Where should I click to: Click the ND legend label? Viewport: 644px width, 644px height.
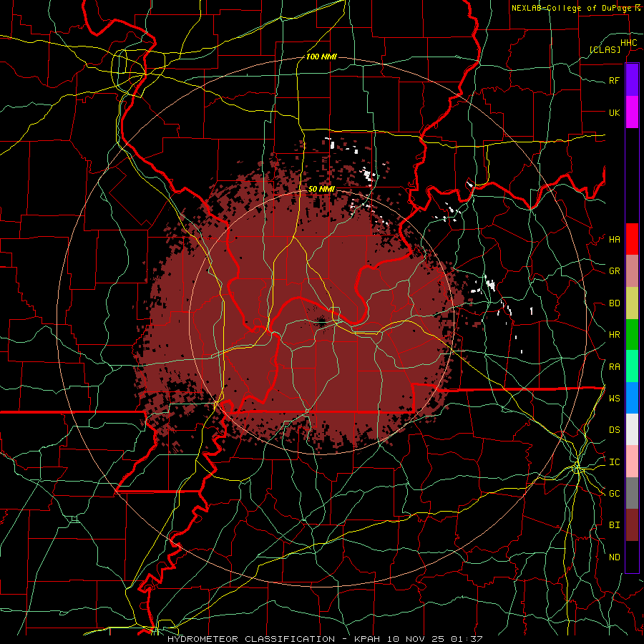point(614,557)
